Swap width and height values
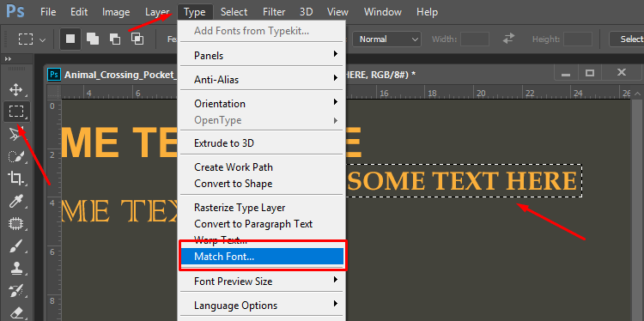 (508, 39)
